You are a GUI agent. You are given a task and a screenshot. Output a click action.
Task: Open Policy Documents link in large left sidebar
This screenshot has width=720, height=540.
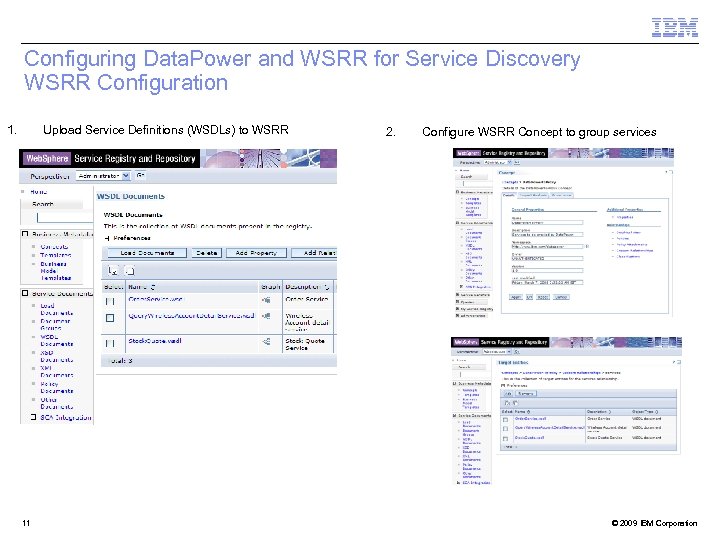(x=56, y=387)
